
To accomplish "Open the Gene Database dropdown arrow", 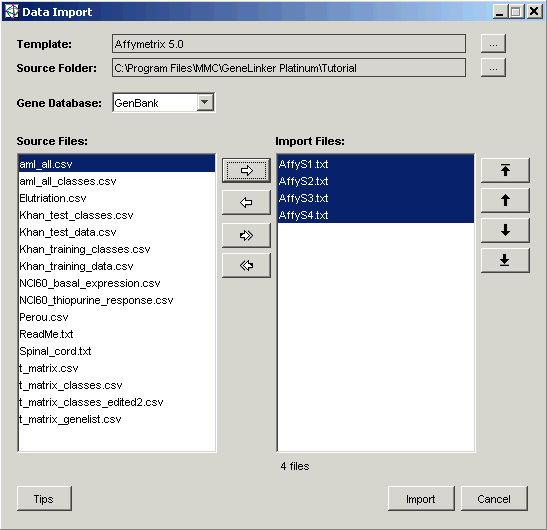I will [205, 103].
